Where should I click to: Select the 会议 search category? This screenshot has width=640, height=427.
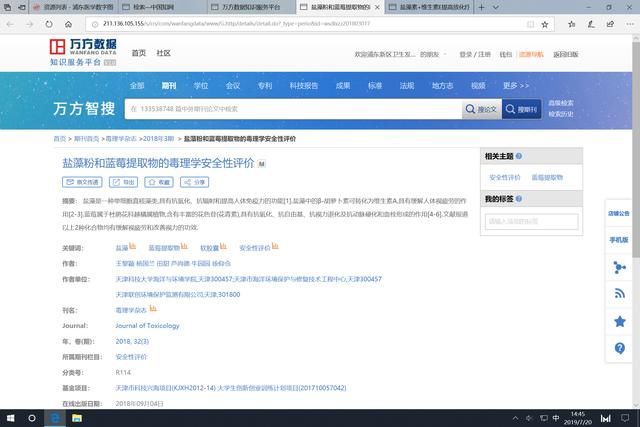coord(233,86)
